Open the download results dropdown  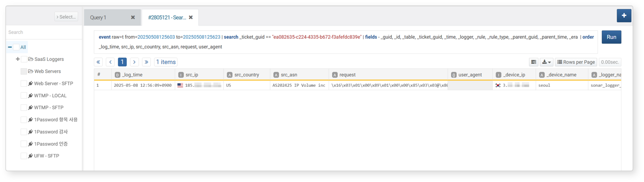pos(547,62)
